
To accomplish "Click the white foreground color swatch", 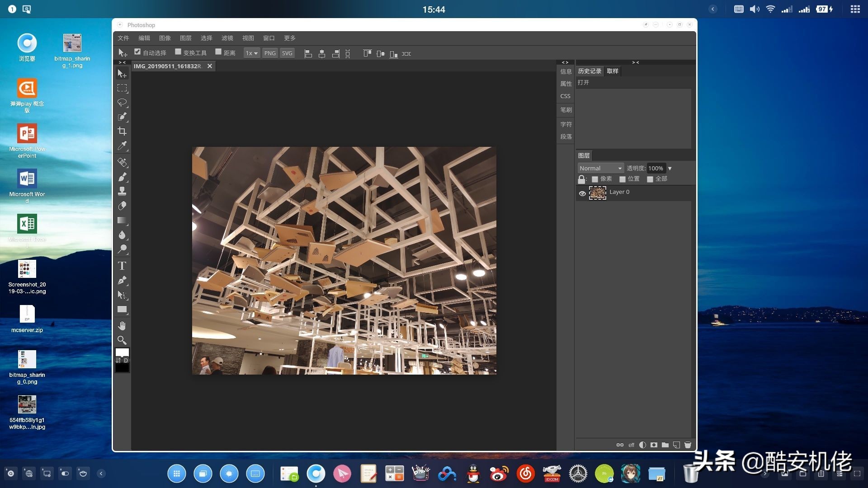I will tap(122, 352).
